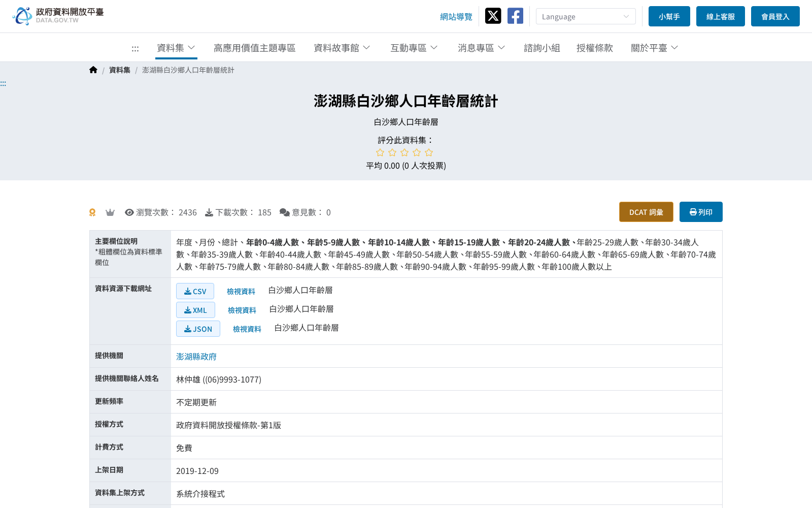Viewport: 812px width, 508px height.
Task: Click the ::: accesskey marker in navigation bar
Action: tap(135, 49)
